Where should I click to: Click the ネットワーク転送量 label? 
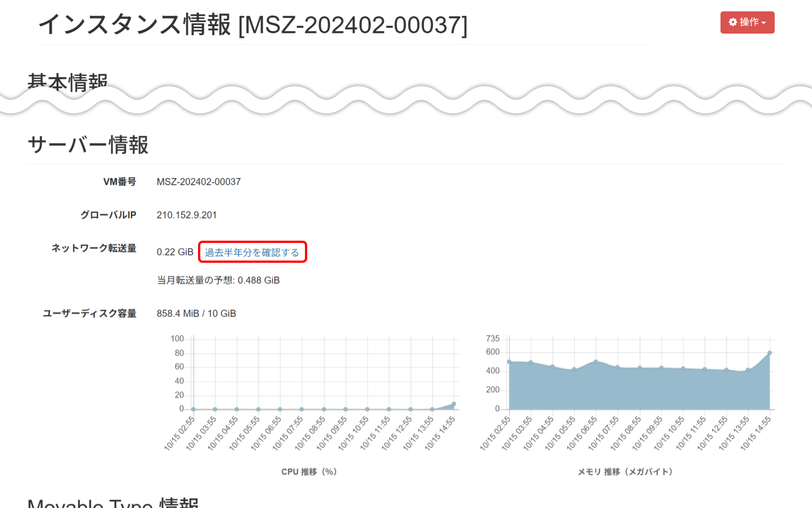(94, 248)
